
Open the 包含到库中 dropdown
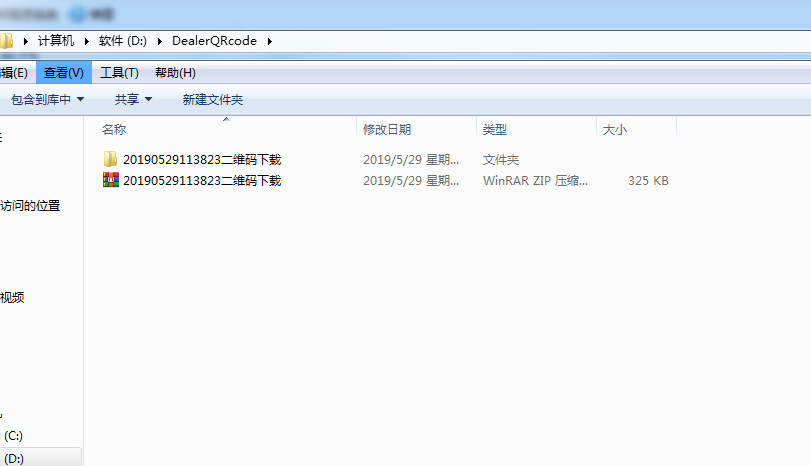[47, 100]
